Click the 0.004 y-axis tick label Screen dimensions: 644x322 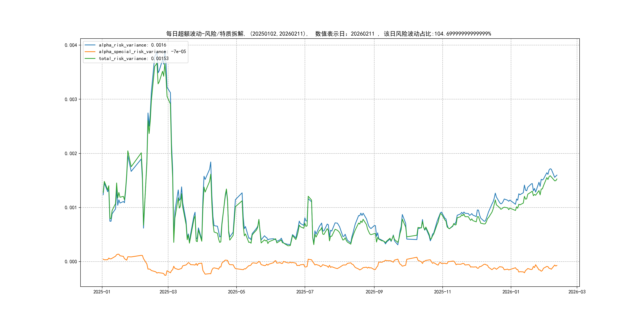pyautogui.click(x=71, y=45)
